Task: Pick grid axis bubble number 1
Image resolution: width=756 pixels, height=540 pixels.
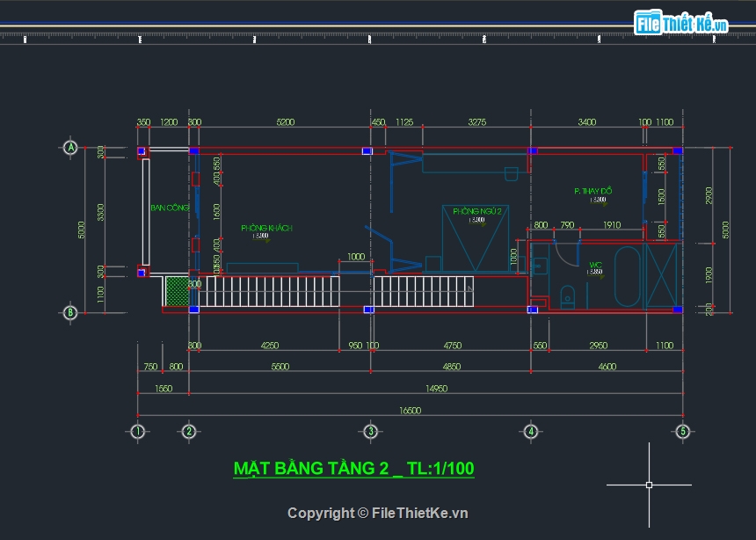Action: (x=137, y=431)
